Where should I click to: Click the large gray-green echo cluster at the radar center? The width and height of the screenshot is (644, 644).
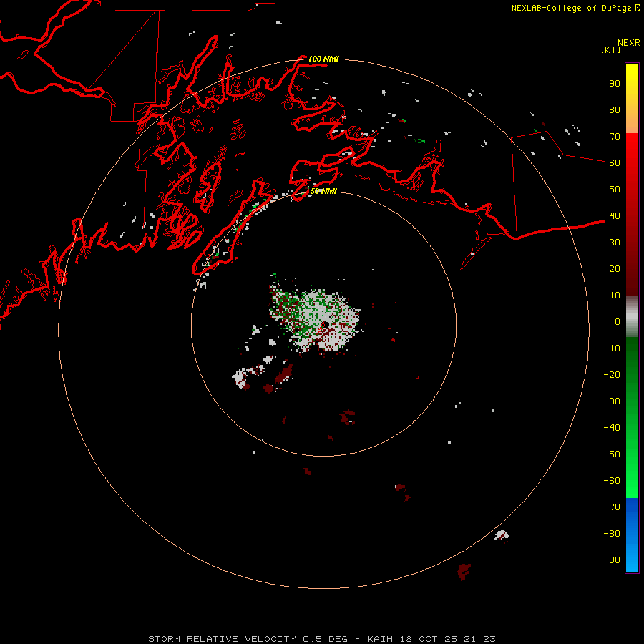pyautogui.click(x=315, y=317)
